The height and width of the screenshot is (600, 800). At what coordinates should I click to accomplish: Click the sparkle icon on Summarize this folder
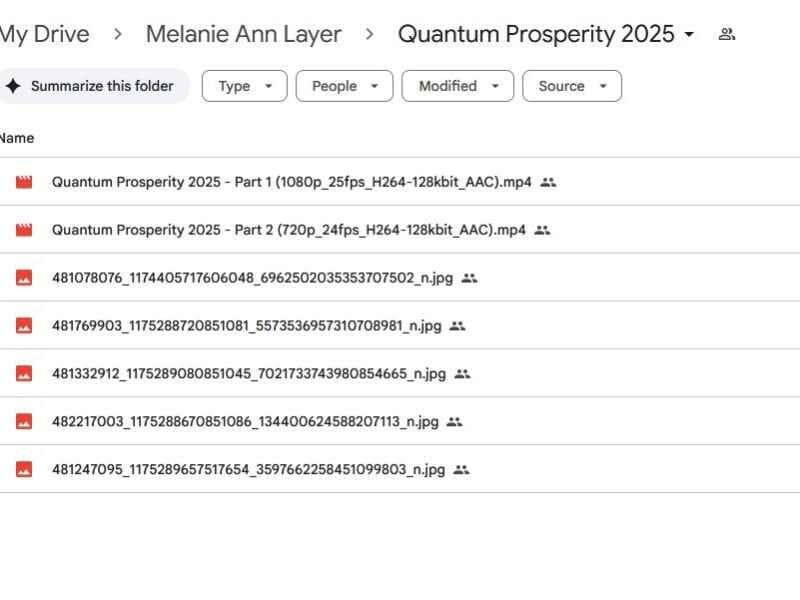(14, 85)
